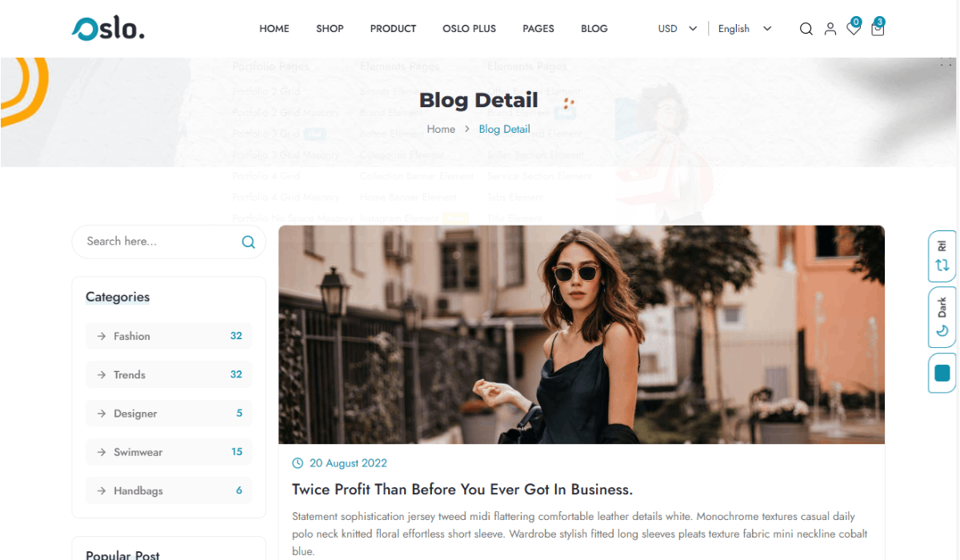Toggle Dark mode switch

coord(942,318)
